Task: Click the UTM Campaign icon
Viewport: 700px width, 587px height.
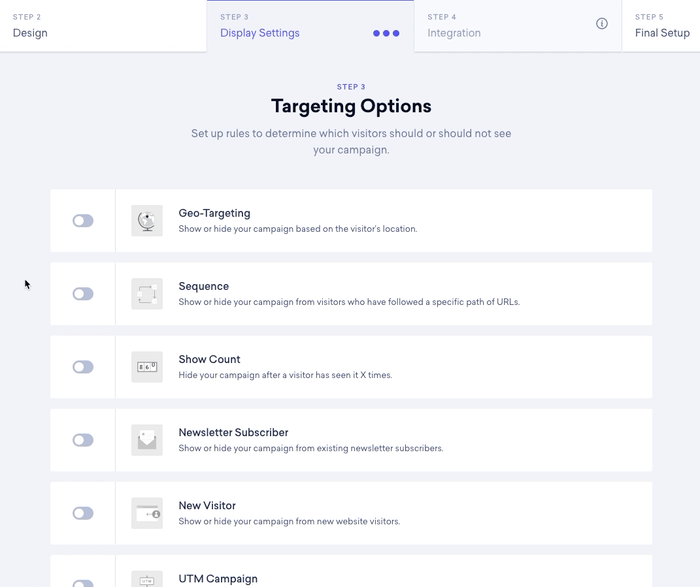Action: pyautogui.click(x=147, y=580)
